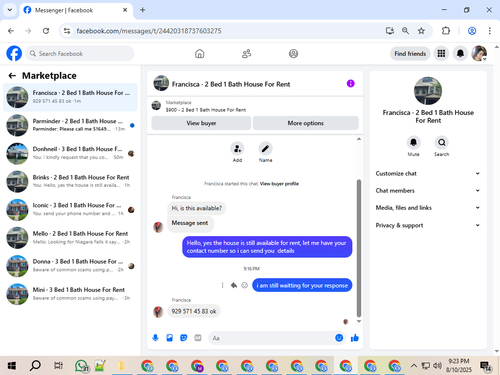500x375 pixels.
Task: Open the emoji picker in message box
Action: (339, 338)
